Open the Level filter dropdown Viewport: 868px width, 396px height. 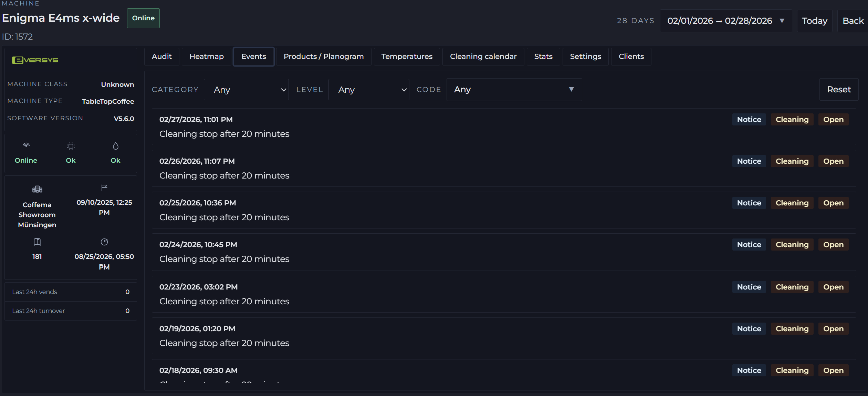pyautogui.click(x=369, y=90)
